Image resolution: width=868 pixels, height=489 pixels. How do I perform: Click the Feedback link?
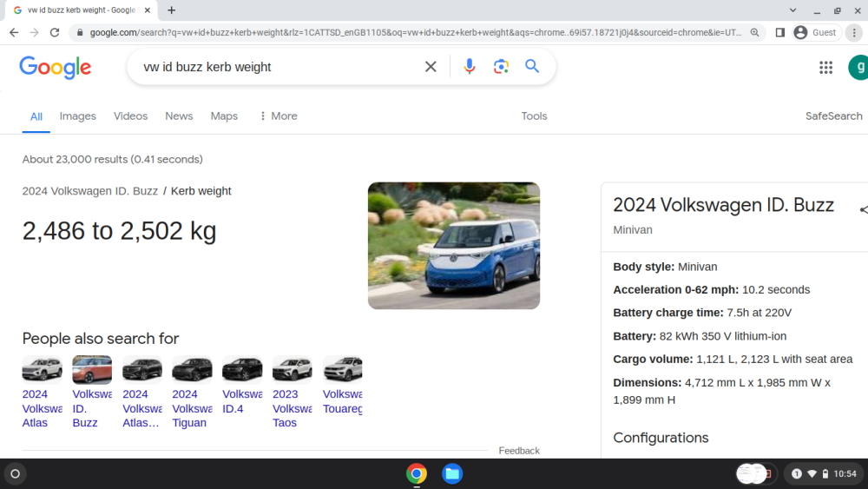click(519, 451)
